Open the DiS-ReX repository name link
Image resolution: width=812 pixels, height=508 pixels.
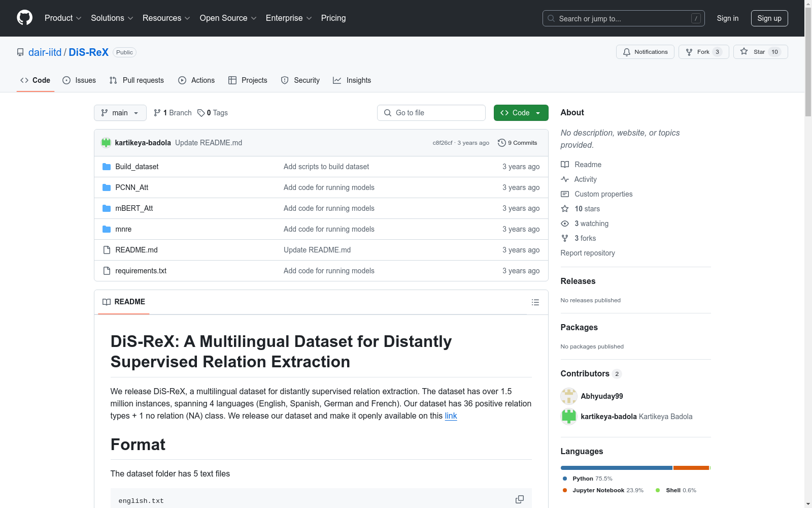[x=89, y=52]
